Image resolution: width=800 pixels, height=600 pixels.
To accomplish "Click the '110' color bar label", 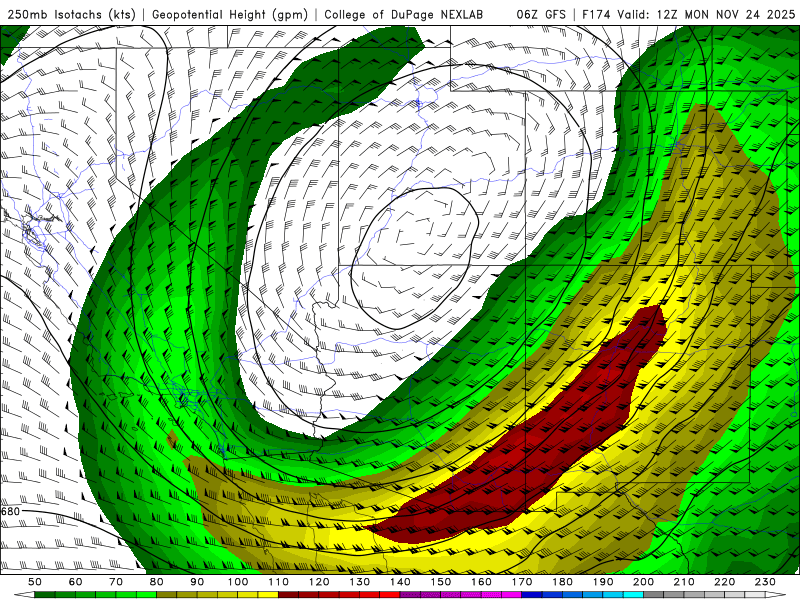I will click(278, 582).
